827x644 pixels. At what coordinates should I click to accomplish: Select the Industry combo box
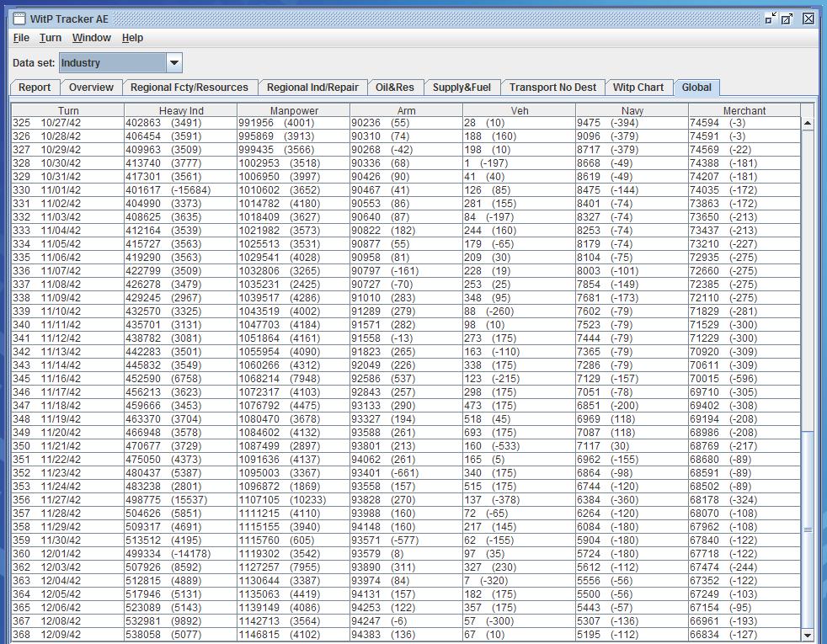[x=120, y=62]
